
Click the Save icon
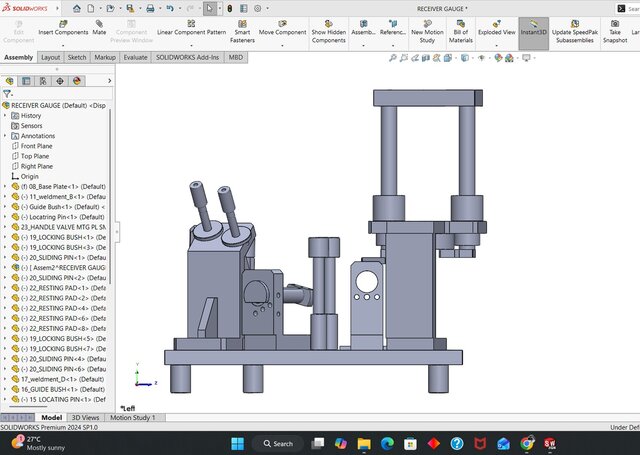130,8
